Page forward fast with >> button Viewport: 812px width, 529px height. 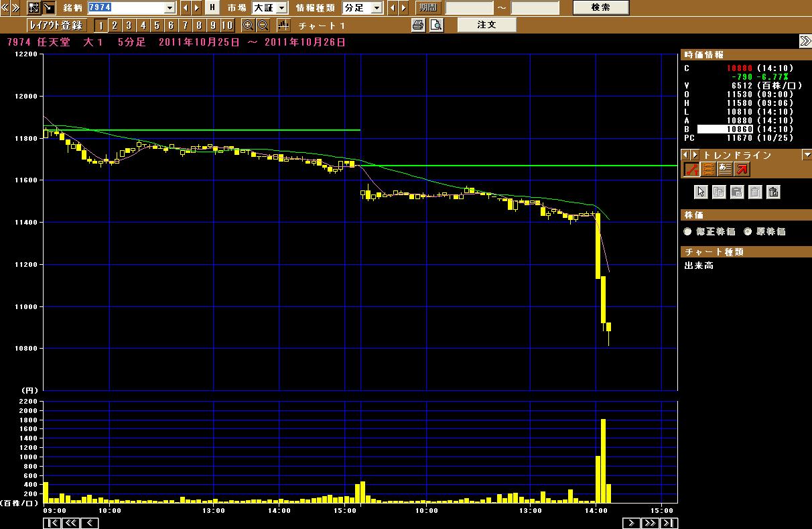click(x=650, y=524)
